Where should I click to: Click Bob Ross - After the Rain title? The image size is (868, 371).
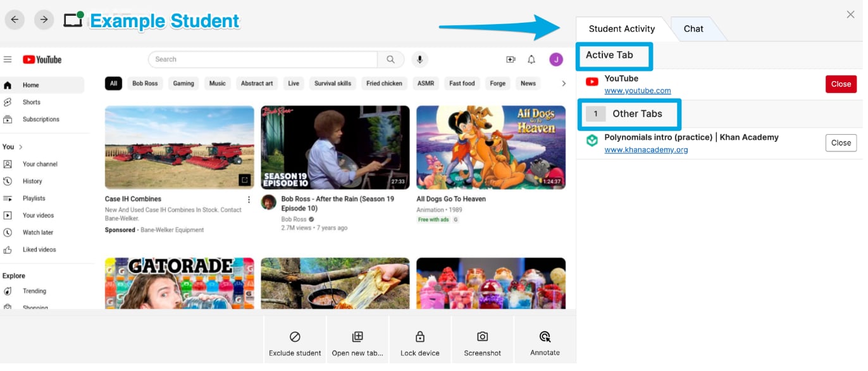(x=338, y=203)
